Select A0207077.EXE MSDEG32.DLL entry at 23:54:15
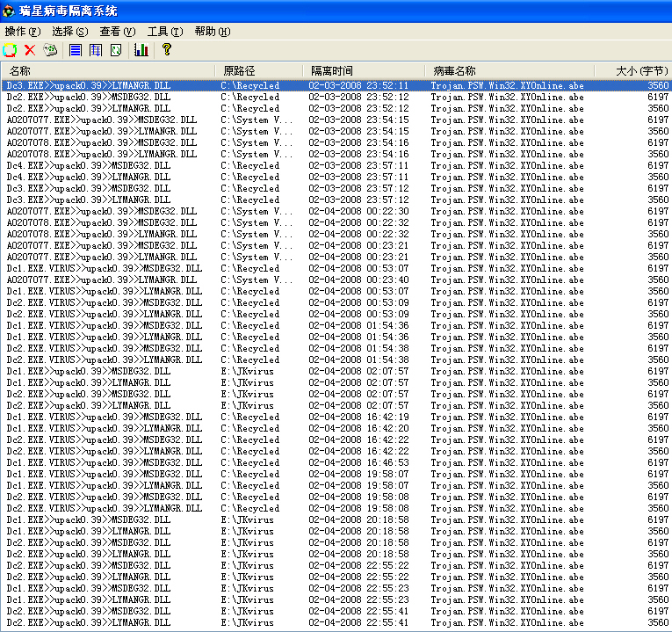This screenshot has height=632, width=672. (102, 120)
